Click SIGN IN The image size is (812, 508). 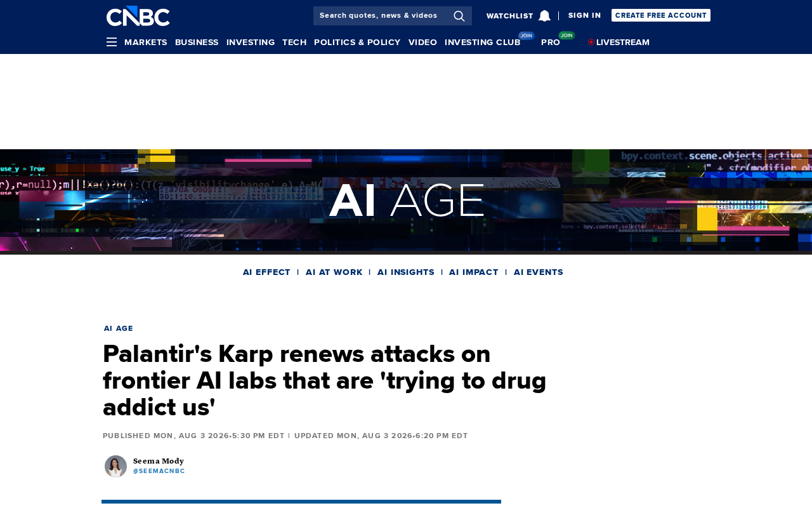click(584, 15)
